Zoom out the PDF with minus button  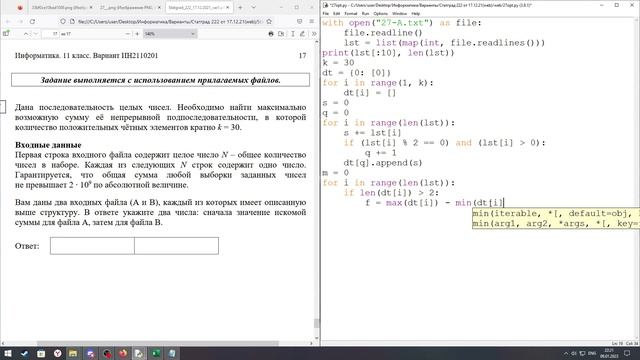127,34
